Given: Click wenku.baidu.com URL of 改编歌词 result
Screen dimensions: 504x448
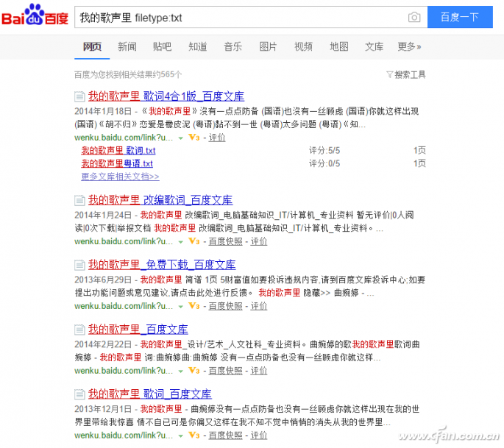Looking at the screenshot, I should click(124, 241).
